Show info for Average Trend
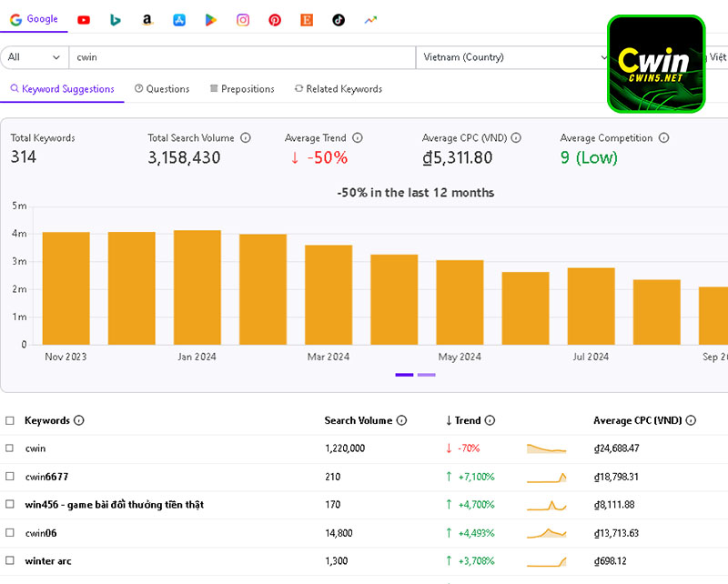728x584 pixels. [x=357, y=138]
